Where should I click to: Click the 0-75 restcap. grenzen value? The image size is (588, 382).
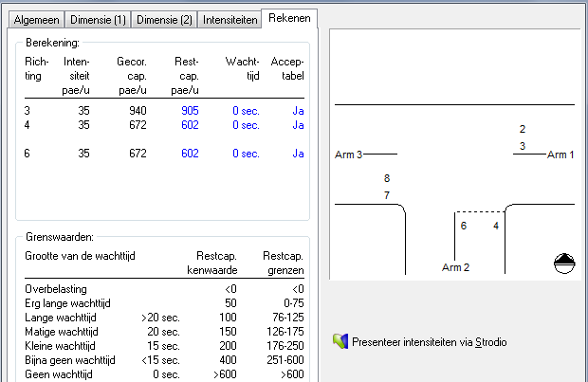point(294,303)
